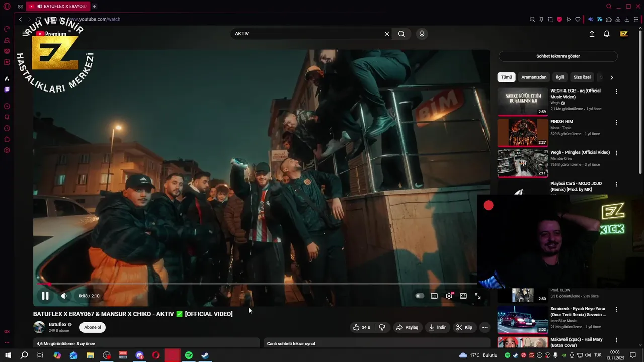Turn on subtitles in the player
The image size is (644, 362).
pyautogui.click(x=434, y=296)
